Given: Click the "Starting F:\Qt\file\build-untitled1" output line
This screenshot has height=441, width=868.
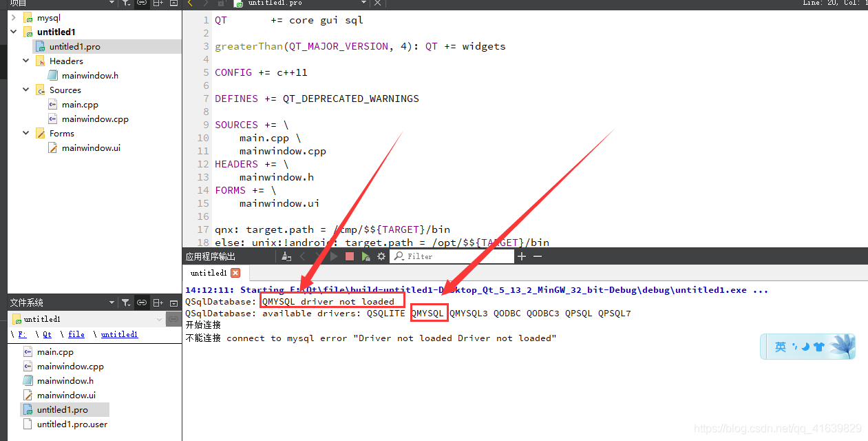Looking at the screenshot, I should click(x=476, y=290).
